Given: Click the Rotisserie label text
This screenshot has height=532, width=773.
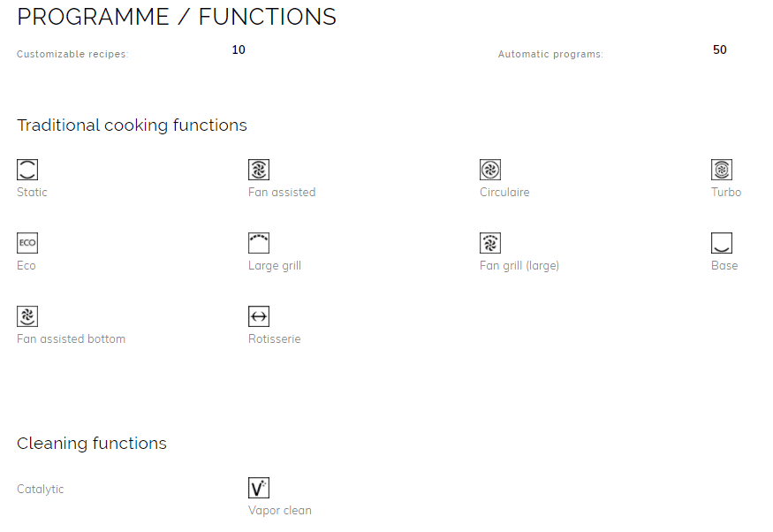Looking at the screenshot, I should click(x=275, y=338).
